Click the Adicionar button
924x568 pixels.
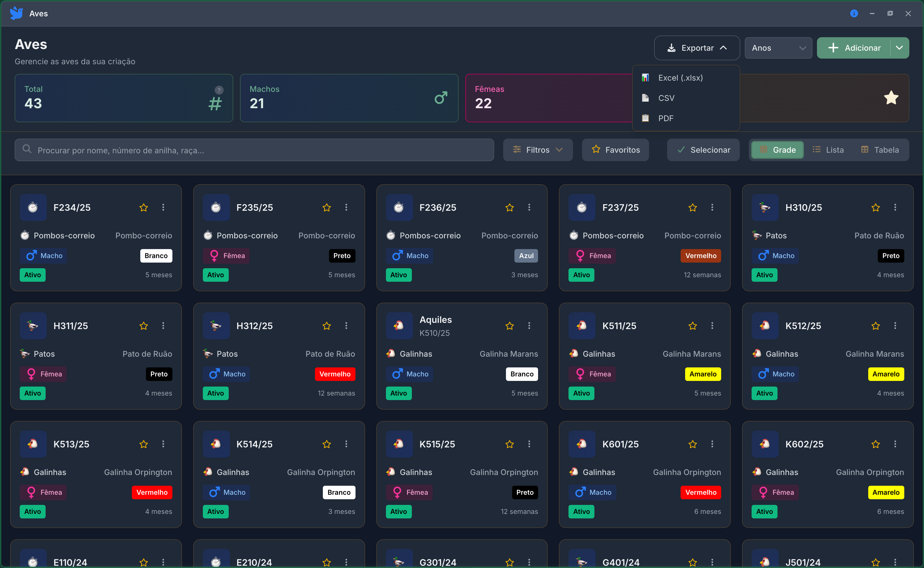853,48
